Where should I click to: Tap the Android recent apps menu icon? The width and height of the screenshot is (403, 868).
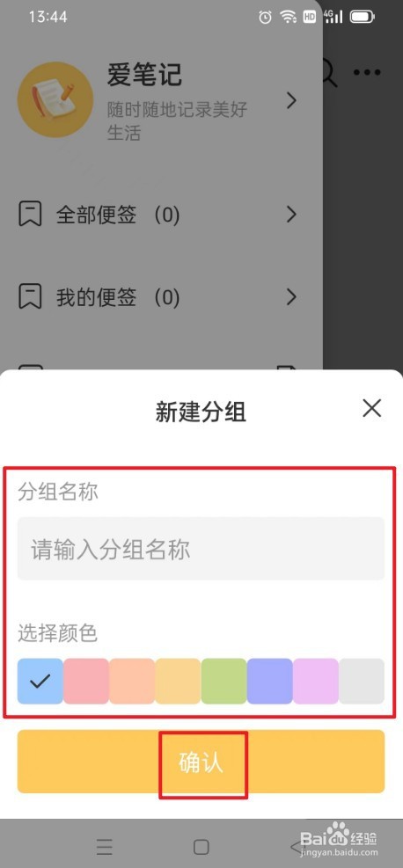coord(104,847)
